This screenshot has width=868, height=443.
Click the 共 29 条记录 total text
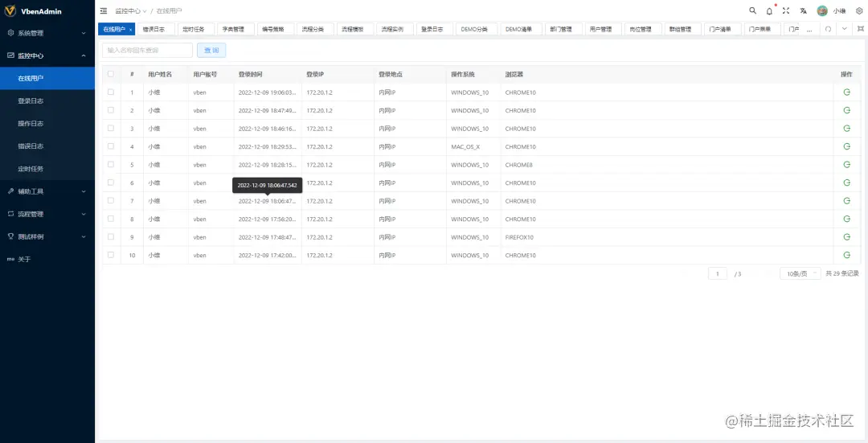[842, 273]
